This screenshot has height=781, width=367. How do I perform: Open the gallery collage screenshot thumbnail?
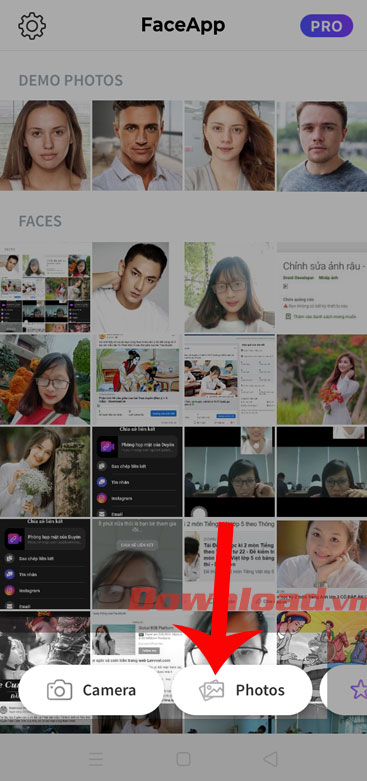click(x=45, y=287)
